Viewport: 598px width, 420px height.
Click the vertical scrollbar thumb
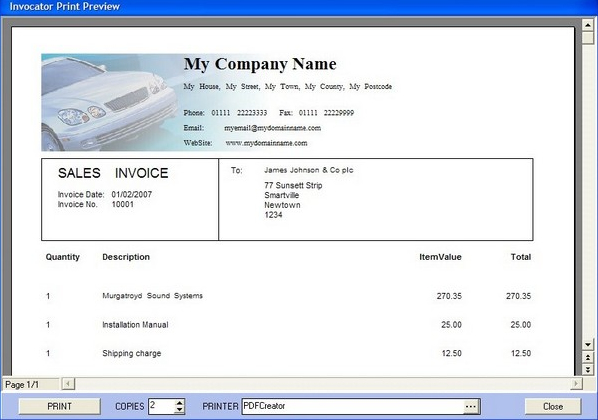point(588,38)
